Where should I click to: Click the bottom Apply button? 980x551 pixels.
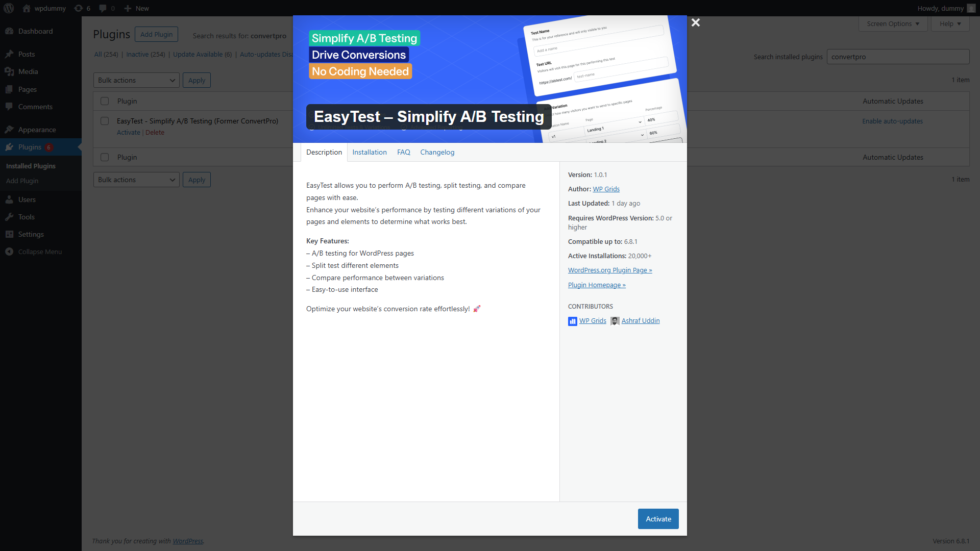(x=197, y=180)
